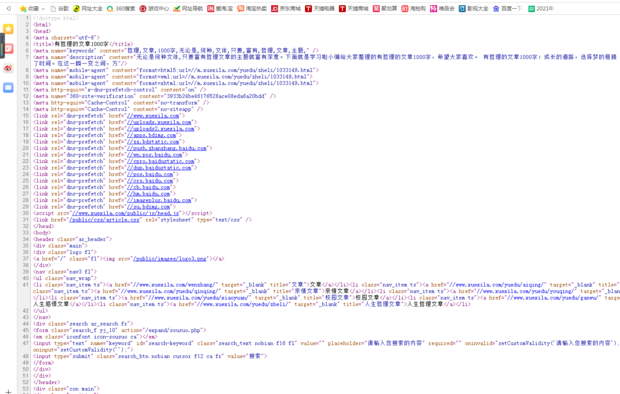Click the <em class="iconfont icon-sousuo ca"> line
The height and width of the screenshot is (394, 620).
[x=95, y=337]
